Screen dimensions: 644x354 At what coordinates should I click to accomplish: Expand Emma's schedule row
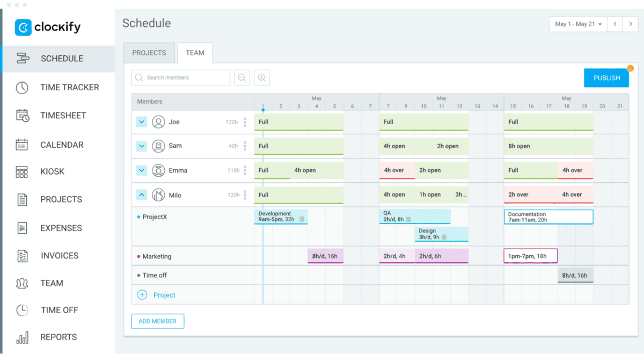coord(142,170)
